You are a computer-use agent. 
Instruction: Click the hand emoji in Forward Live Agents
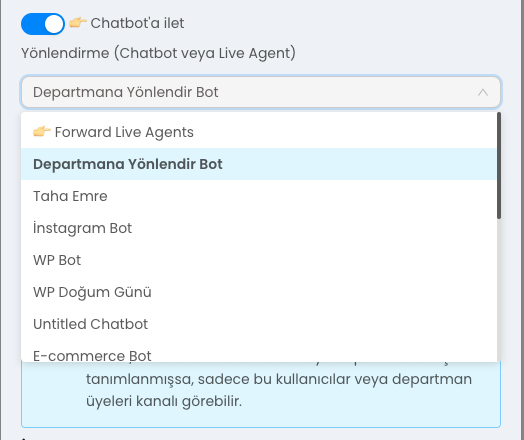pos(42,132)
